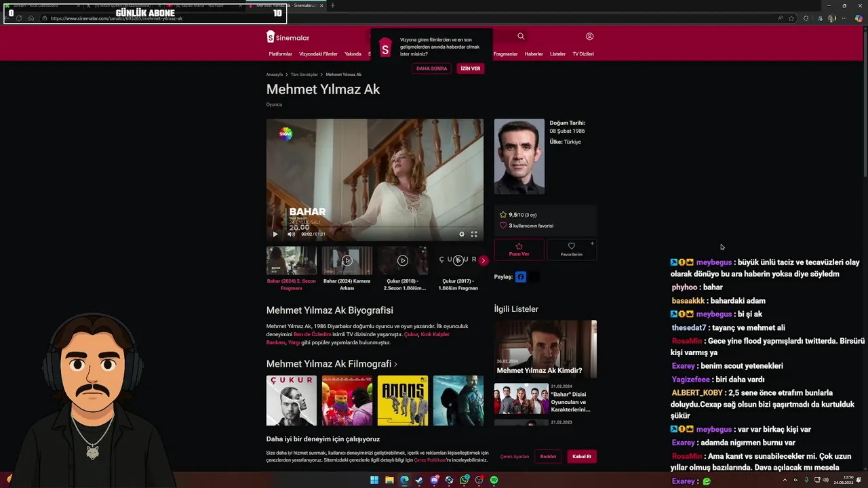The height and width of the screenshot is (488, 868).
Task: Open Vizyondaki Filmler menu
Action: point(319,54)
